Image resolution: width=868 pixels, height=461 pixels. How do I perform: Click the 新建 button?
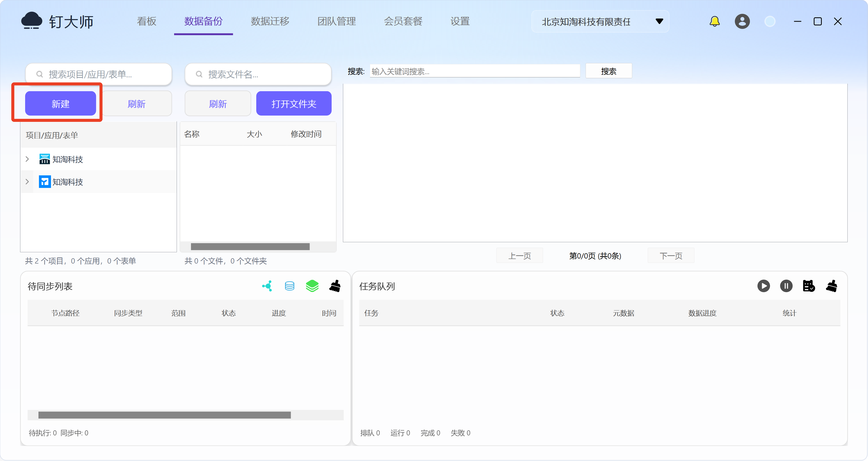(x=61, y=104)
